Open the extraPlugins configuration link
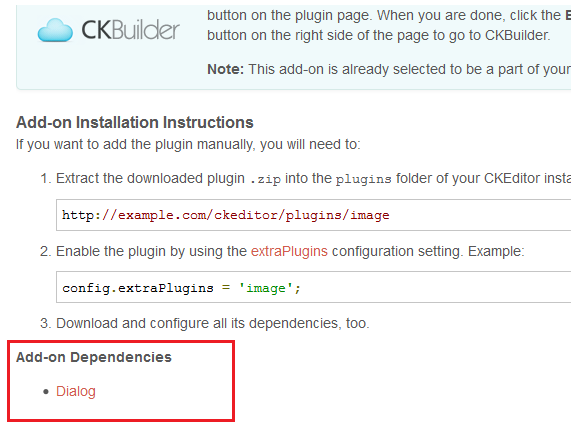The width and height of the screenshot is (571, 442). [x=289, y=251]
